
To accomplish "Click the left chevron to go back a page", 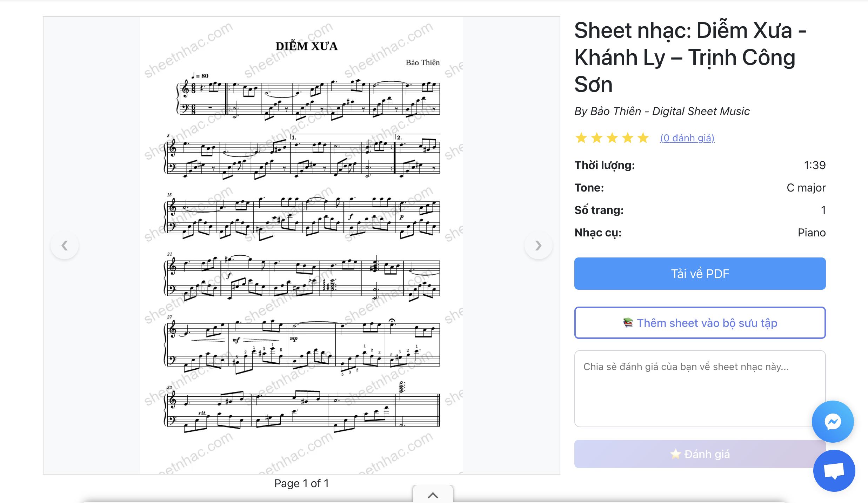I will [x=65, y=245].
